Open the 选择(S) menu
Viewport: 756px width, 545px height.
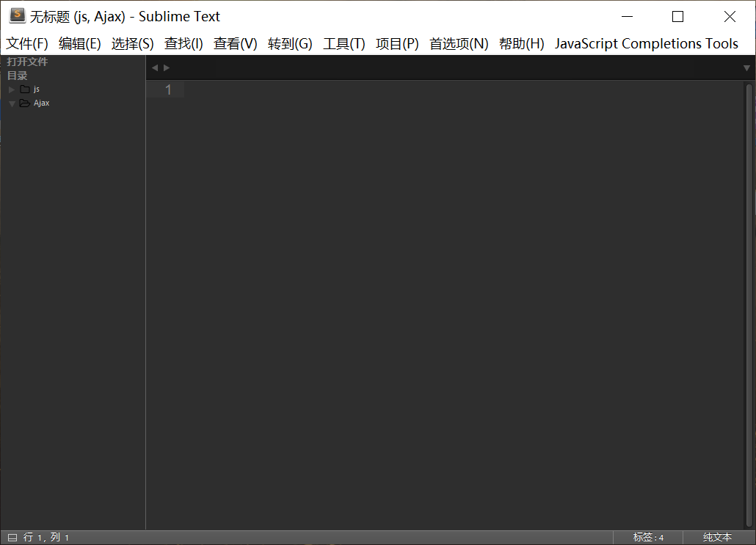tap(133, 44)
